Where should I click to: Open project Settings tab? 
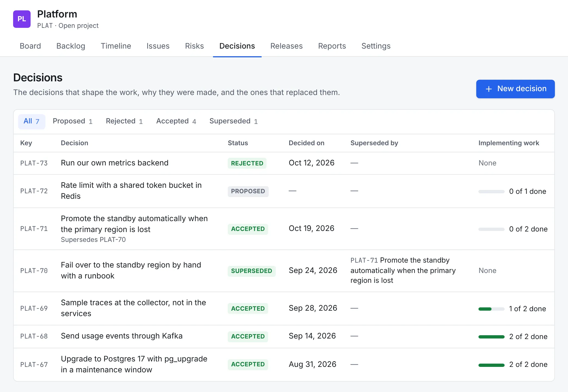(376, 46)
